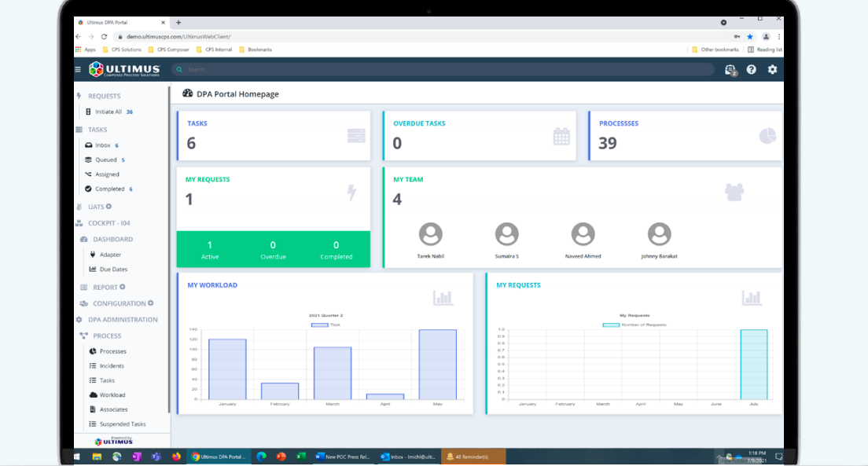Screen dimensions: 868x466
Task: Collapse the REQUESTS section header in the sidebar
Action: tap(104, 97)
